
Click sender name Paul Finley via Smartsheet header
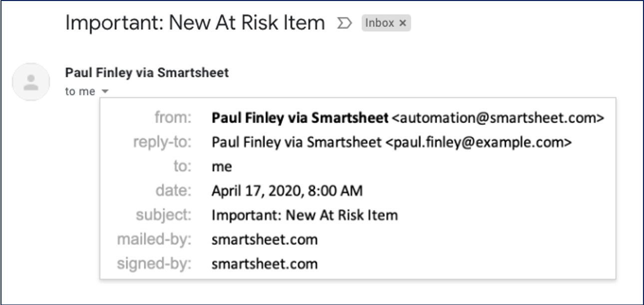[147, 72]
